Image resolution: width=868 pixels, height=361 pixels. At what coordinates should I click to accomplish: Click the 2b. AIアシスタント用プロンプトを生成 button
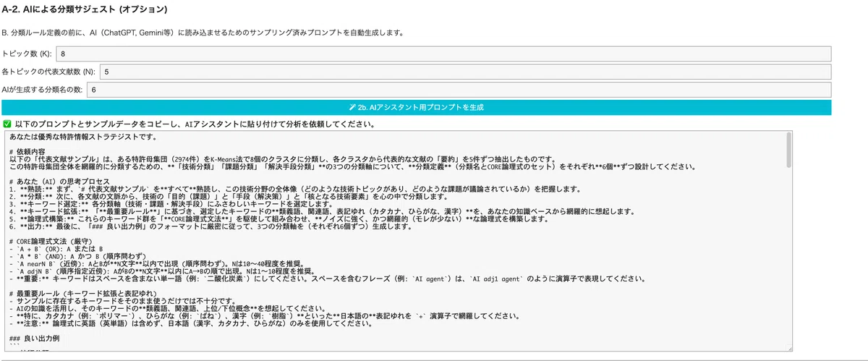click(416, 107)
